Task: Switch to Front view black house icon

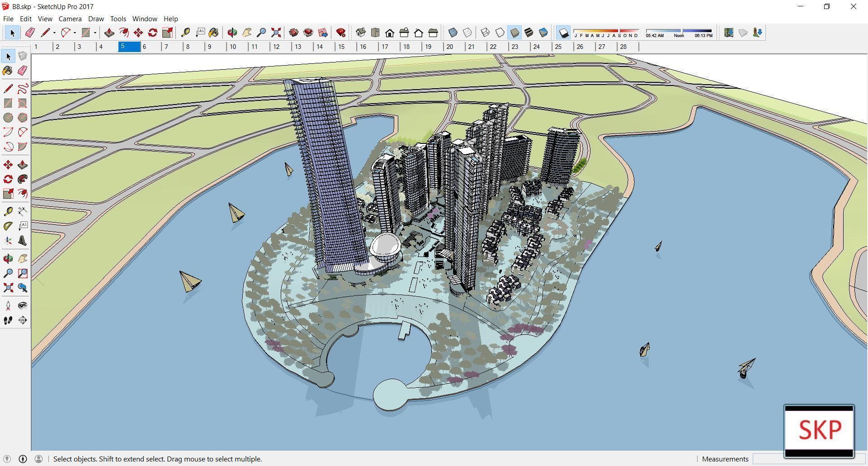Action: pos(389,33)
